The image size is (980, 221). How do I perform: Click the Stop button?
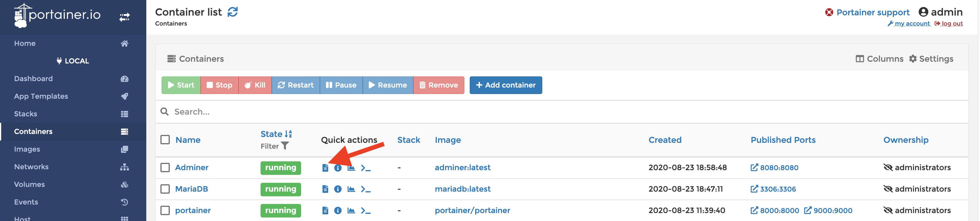pos(219,85)
